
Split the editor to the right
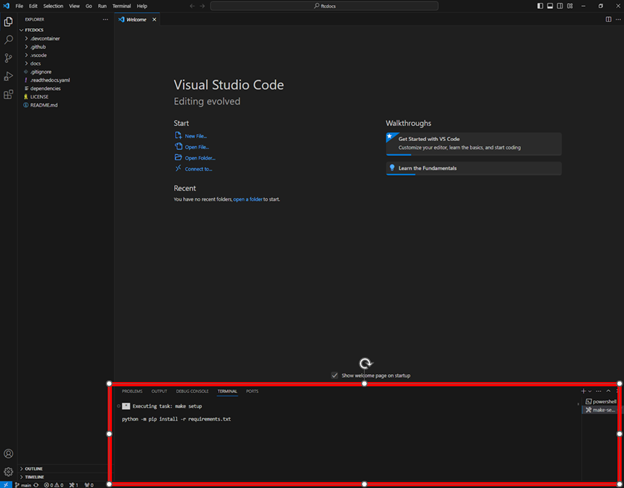(x=607, y=19)
